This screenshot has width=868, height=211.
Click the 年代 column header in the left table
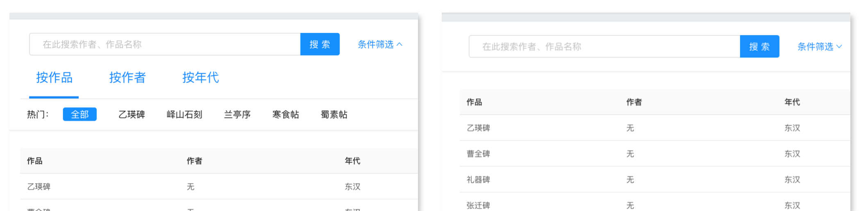pyautogui.click(x=352, y=161)
